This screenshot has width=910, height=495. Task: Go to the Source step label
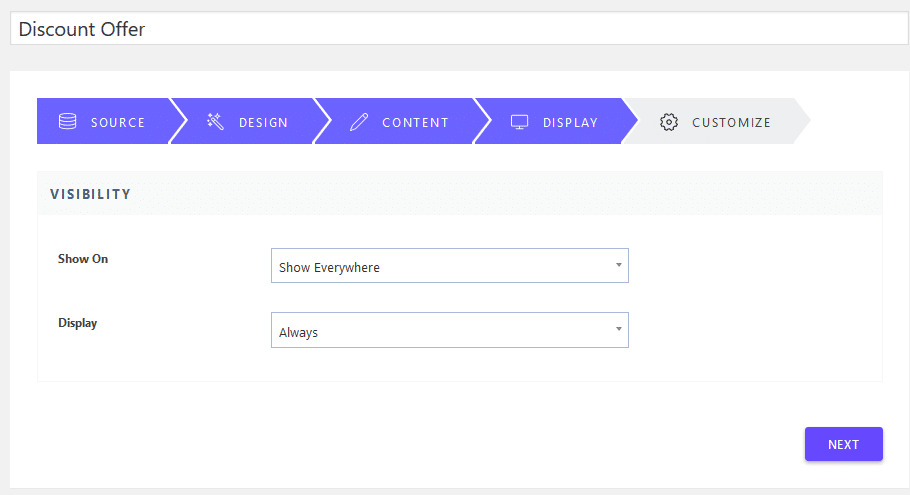(118, 123)
